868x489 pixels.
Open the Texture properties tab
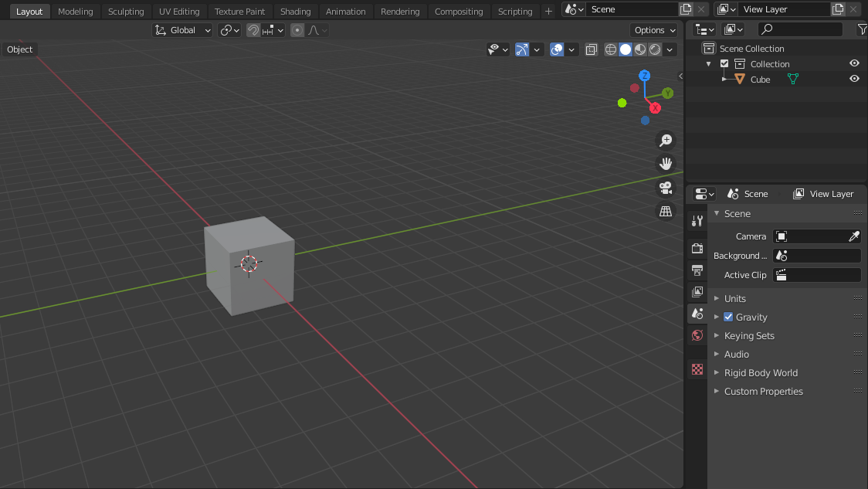click(697, 368)
